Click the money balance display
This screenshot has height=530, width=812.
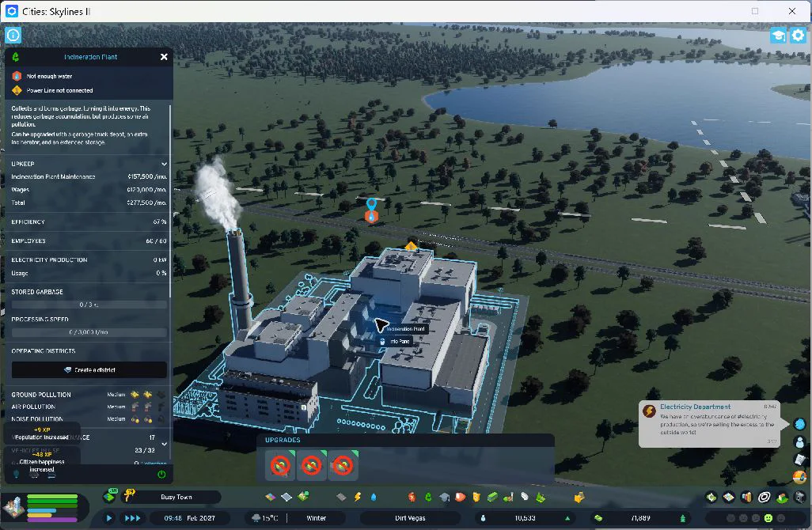pos(640,517)
